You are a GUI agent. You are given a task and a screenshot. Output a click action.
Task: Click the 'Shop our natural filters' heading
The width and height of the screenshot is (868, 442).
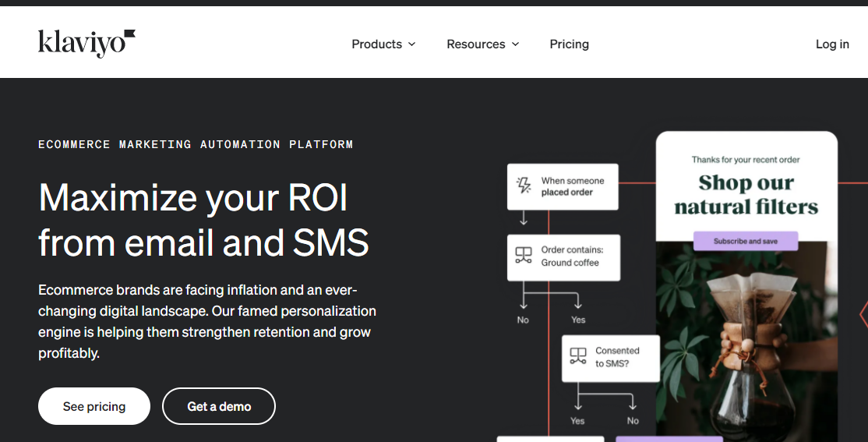pyautogui.click(x=746, y=194)
